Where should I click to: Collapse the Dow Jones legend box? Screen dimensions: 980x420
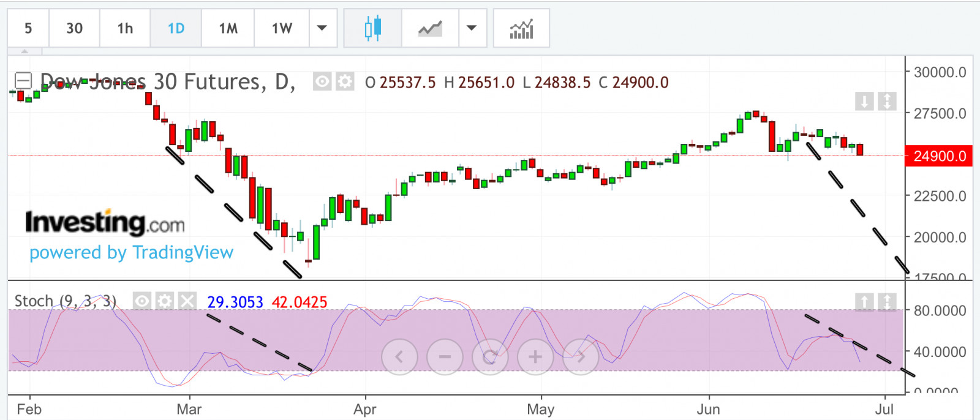pos(23,80)
